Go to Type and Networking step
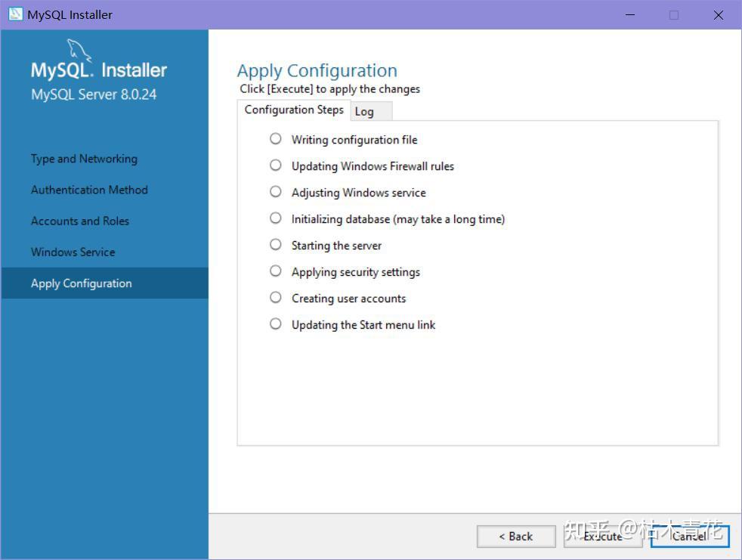 (x=84, y=159)
